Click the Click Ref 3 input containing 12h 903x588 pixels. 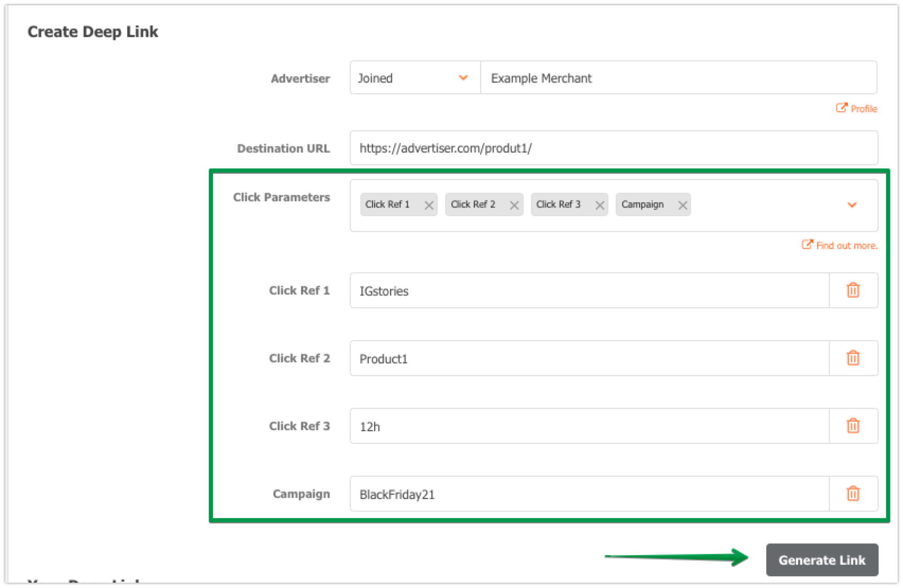click(x=588, y=426)
